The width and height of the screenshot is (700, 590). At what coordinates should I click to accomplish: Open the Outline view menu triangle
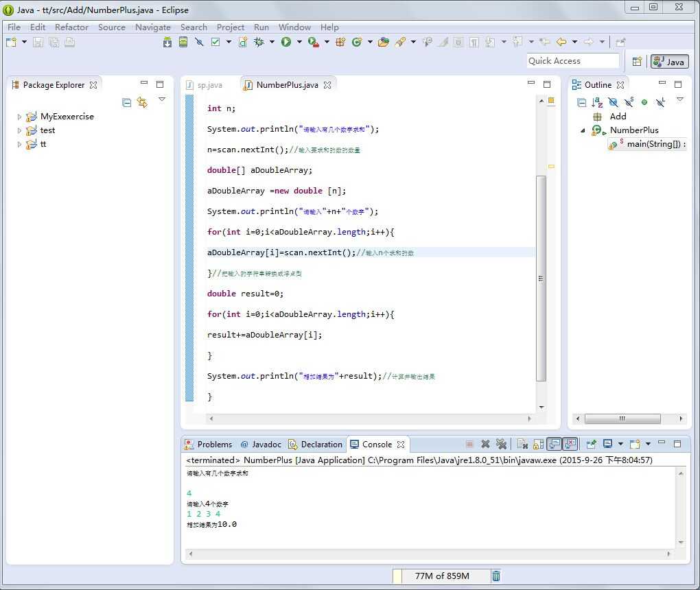coord(680,99)
